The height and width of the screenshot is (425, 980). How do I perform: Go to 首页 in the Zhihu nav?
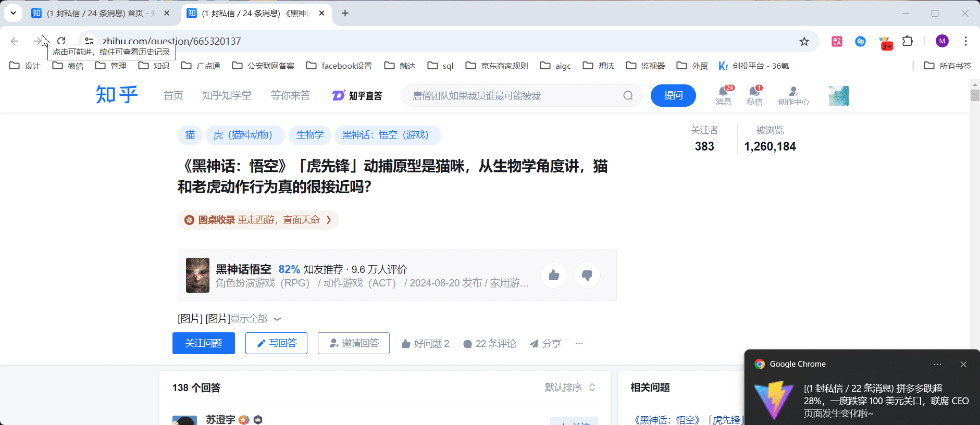point(173,95)
